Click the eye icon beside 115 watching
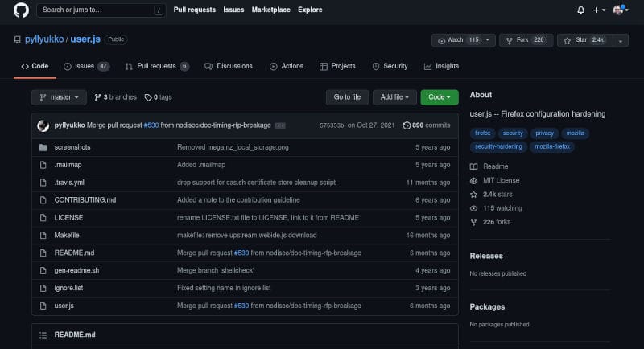This screenshot has width=644, height=349. click(x=473, y=208)
